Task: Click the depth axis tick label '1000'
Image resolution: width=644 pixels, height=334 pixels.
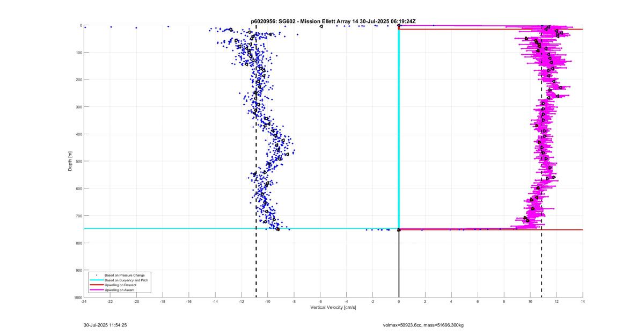Action: coord(78,297)
